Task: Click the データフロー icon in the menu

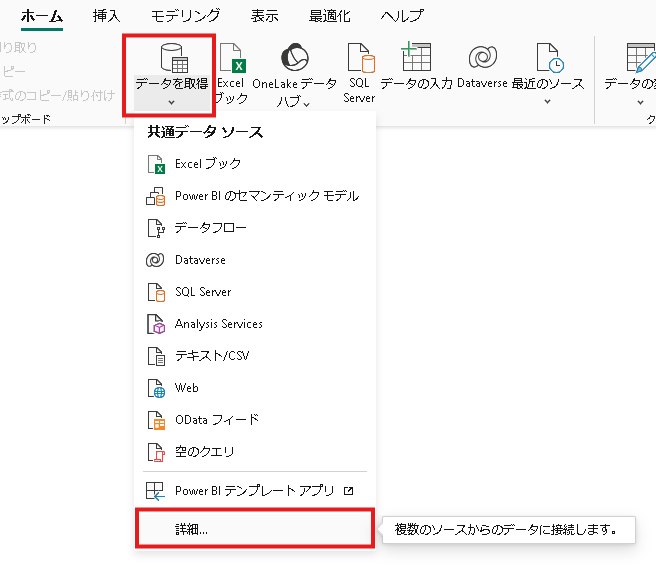Action: [x=156, y=228]
